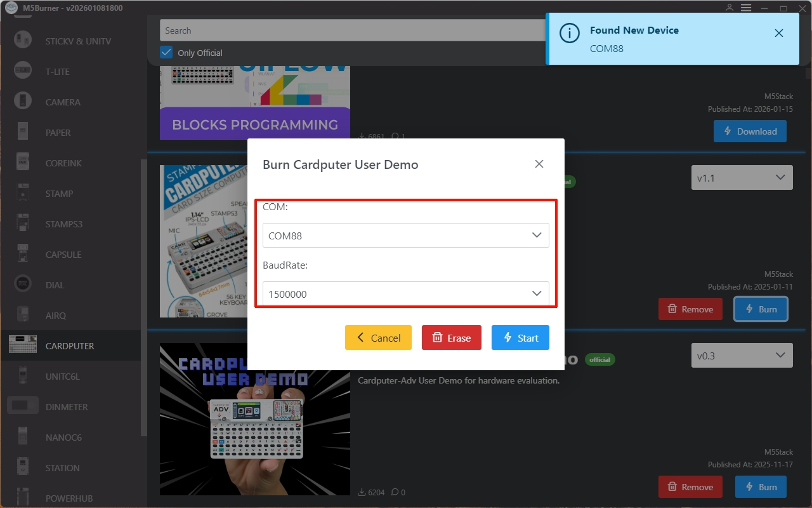Uncheck the Only Official checkbox
The height and width of the screenshot is (508, 812).
[166, 53]
